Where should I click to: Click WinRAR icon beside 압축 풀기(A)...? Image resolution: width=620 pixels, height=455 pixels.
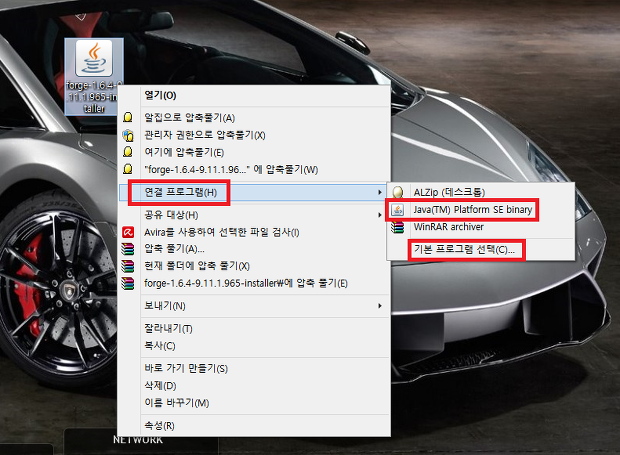128,249
